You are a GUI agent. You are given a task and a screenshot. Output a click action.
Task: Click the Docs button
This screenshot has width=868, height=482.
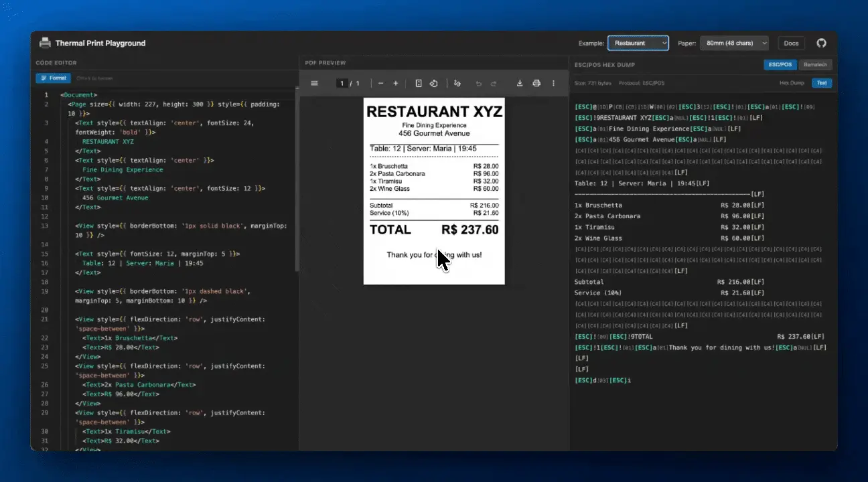pyautogui.click(x=791, y=44)
